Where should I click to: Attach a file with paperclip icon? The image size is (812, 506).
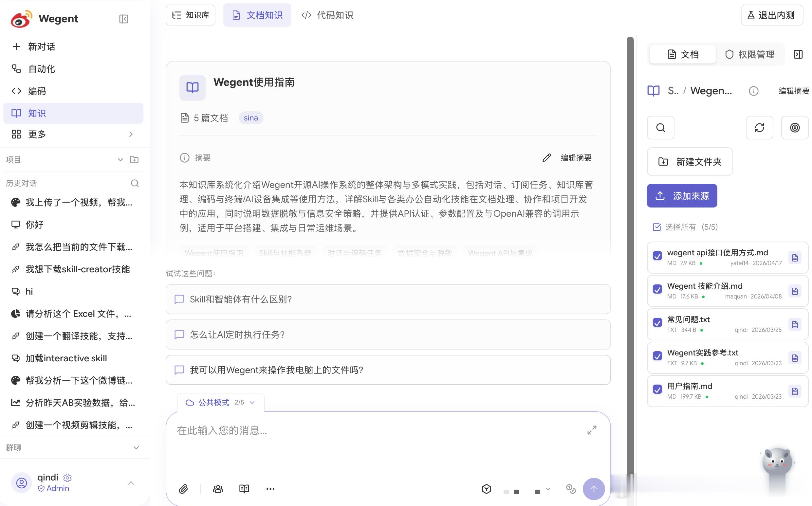[x=183, y=489]
